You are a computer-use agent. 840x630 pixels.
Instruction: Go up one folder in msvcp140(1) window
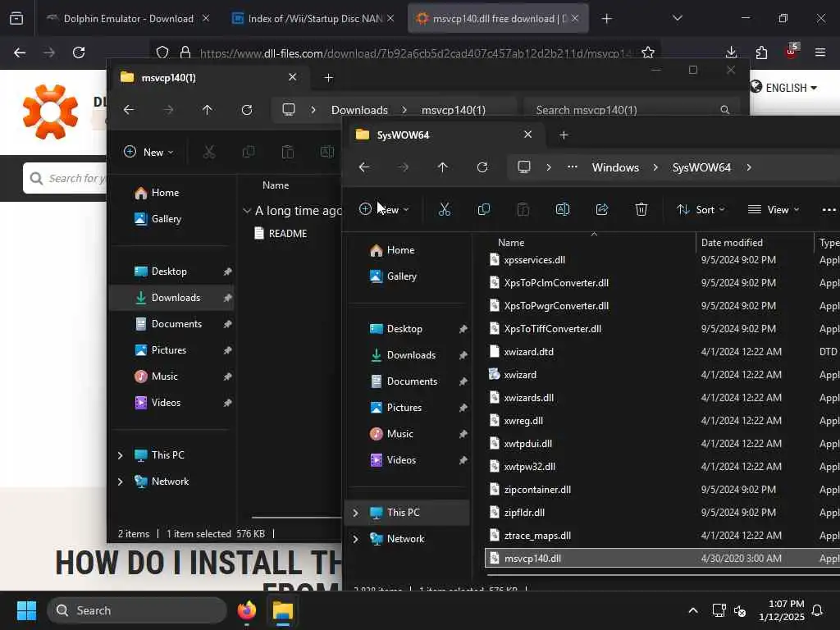[208, 110]
